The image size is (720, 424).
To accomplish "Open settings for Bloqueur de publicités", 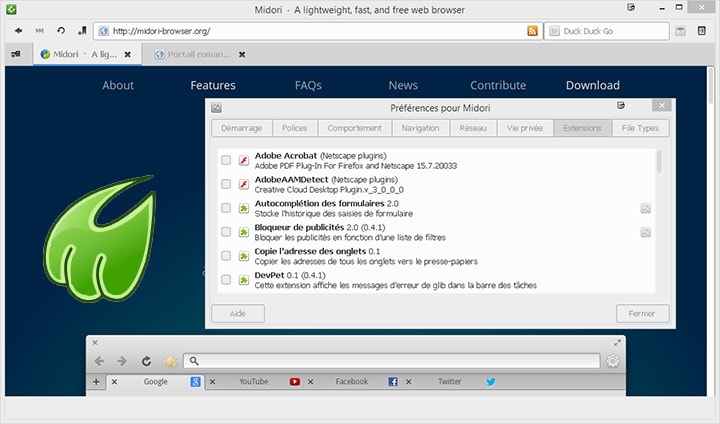I will click(x=646, y=232).
